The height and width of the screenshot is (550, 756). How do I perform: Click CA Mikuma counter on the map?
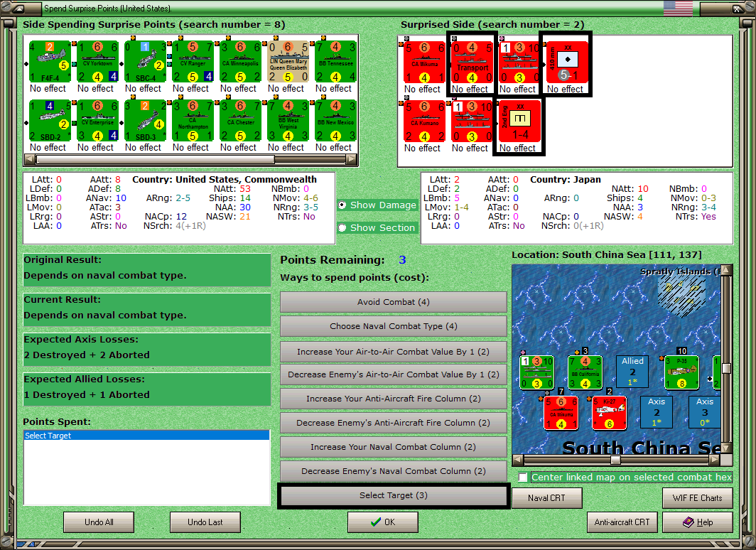(561, 413)
